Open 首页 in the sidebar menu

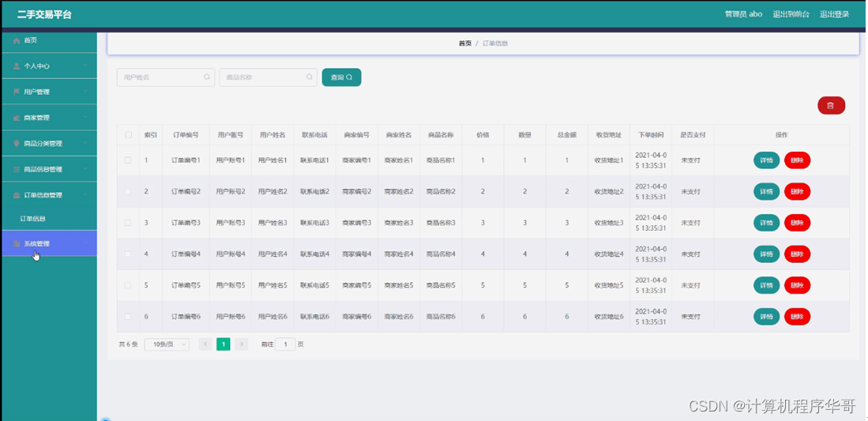[x=49, y=40]
